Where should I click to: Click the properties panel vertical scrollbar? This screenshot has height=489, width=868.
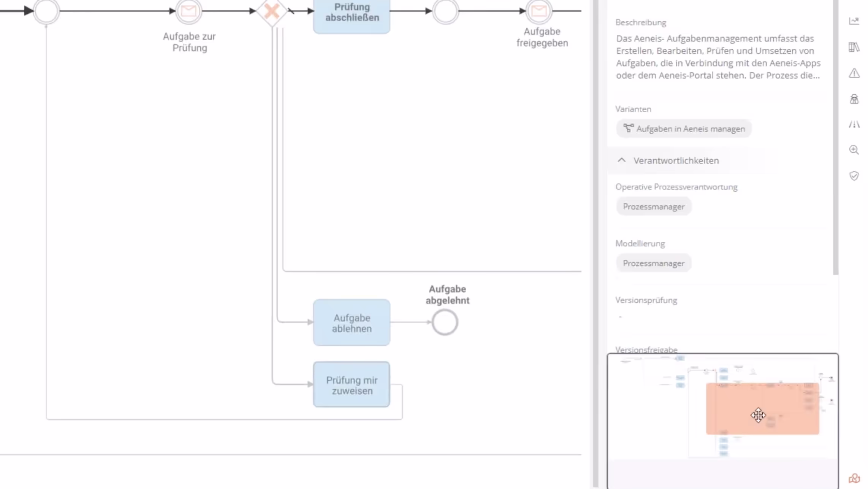click(x=835, y=137)
